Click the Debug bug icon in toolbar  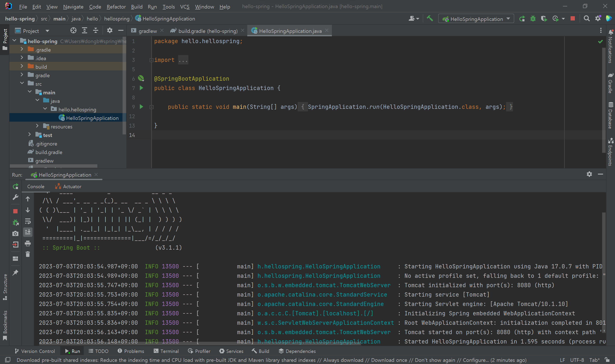tap(533, 19)
